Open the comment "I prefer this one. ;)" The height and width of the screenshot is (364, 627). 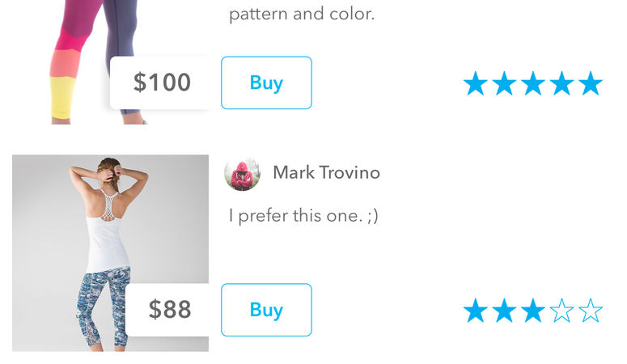click(x=303, y=216)
